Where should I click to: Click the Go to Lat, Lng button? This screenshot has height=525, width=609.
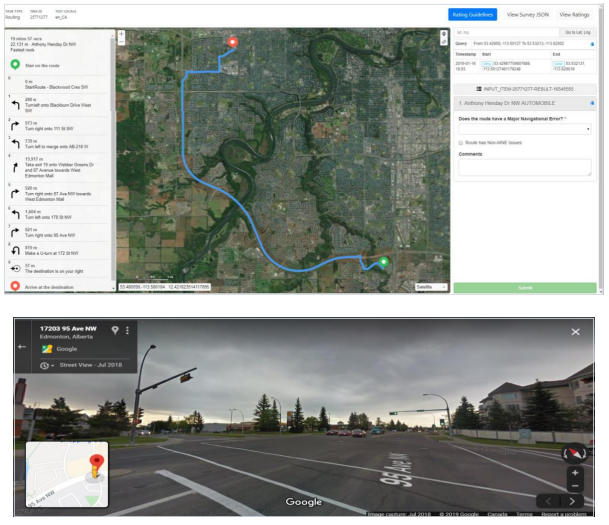tap(578, 32)
